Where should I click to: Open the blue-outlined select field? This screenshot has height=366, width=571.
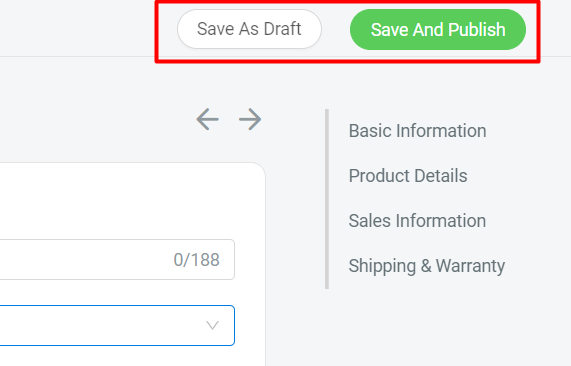coord(117,325)
